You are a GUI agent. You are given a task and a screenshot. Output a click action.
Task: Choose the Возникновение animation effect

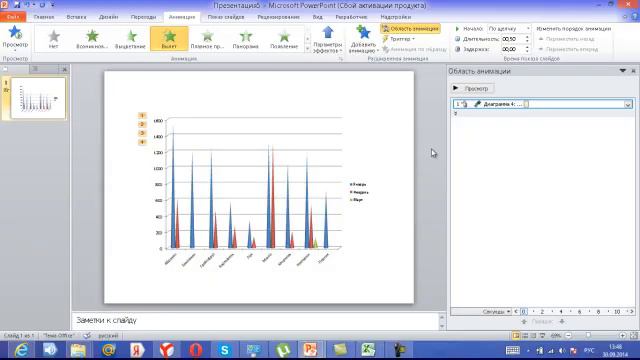tap(92, 39)
